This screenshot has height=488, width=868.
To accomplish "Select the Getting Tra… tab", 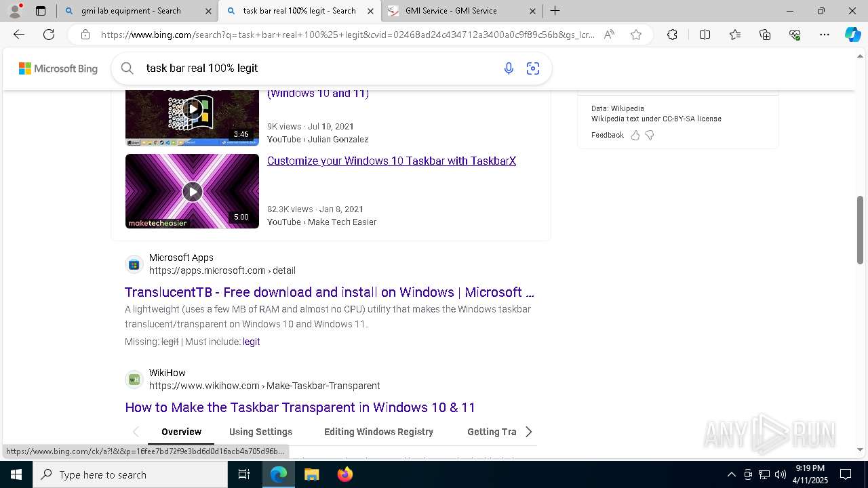I will pyautogui.click(x=492, y=432).
